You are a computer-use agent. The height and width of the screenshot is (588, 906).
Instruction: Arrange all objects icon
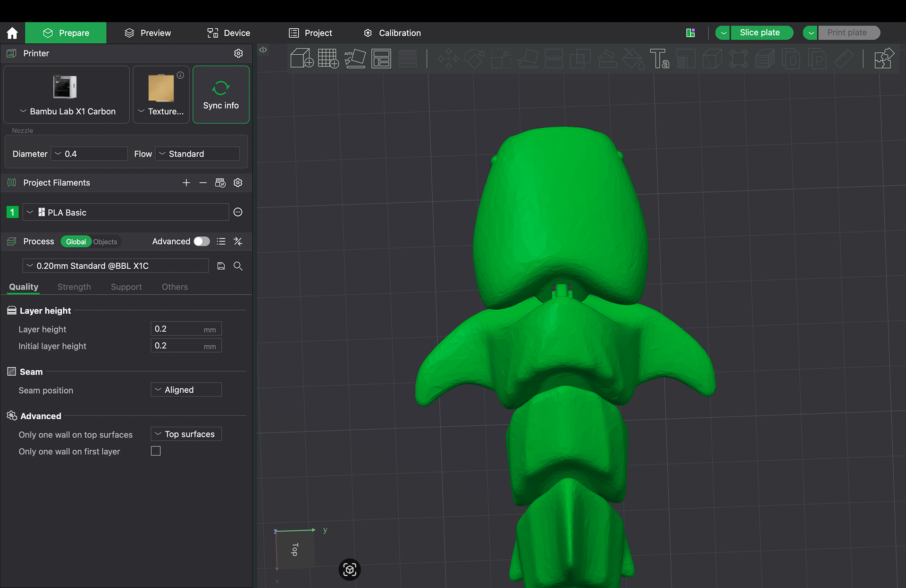tap(381, 58)
